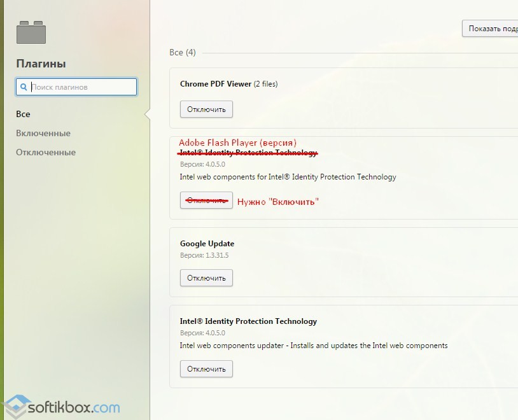The image size is (518, 420).
Task: Click the "Плагины" sidebar heading
Action: (41, 64)
